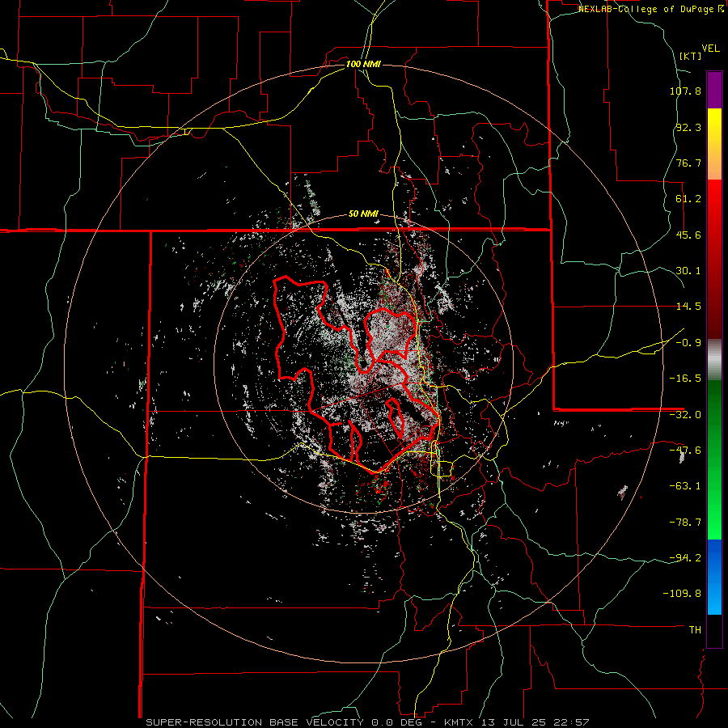
Task: Pick the dark TH segment of color bar
Action: 714,630
